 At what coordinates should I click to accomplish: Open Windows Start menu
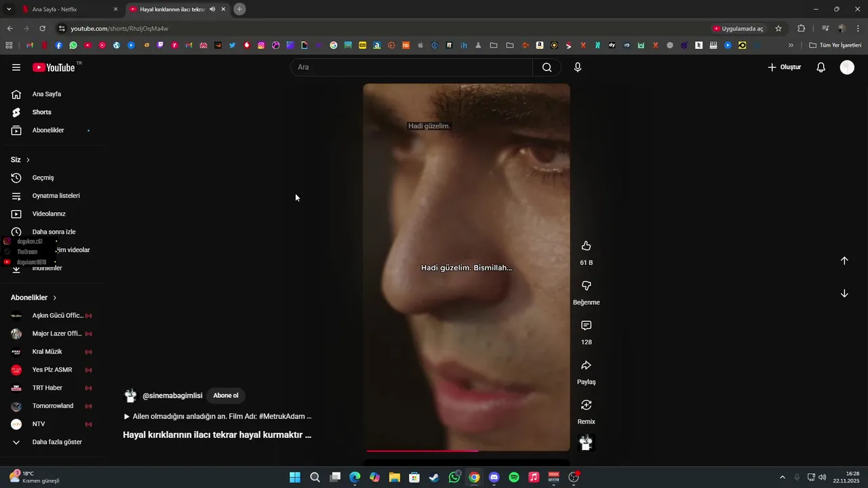[x=295, y=477]
